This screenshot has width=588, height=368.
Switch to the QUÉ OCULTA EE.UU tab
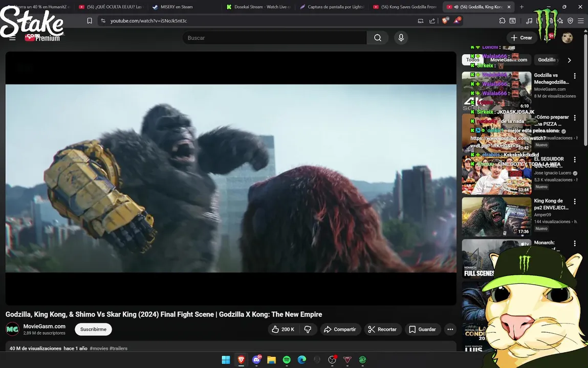click(x=111, y=7)
